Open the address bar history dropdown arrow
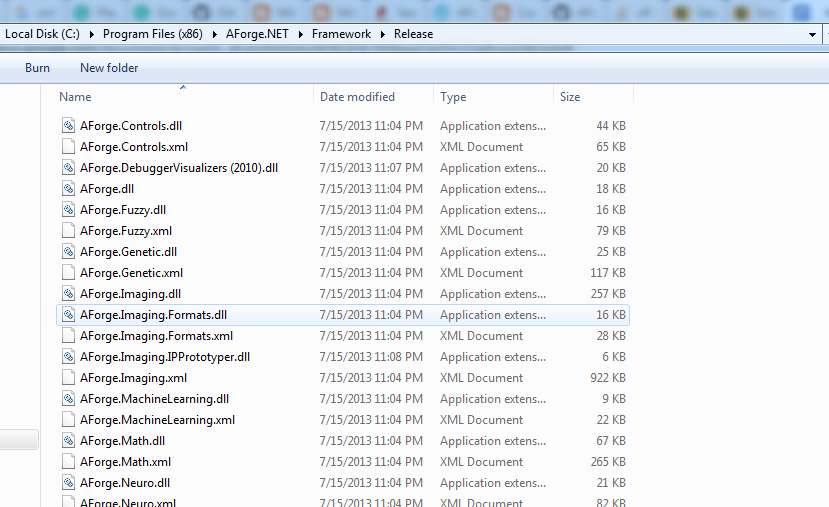This screenshot has height=507, width=829. point(812,35)
